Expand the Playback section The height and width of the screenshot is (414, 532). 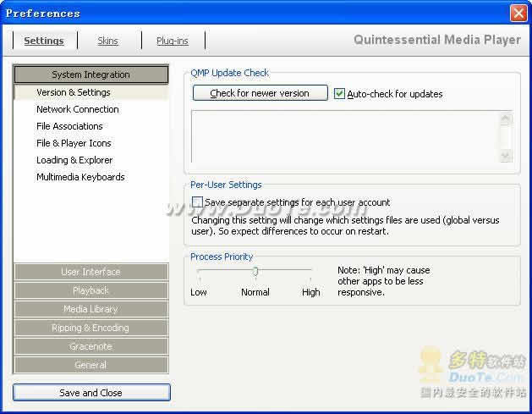click(x=91, y=290)
